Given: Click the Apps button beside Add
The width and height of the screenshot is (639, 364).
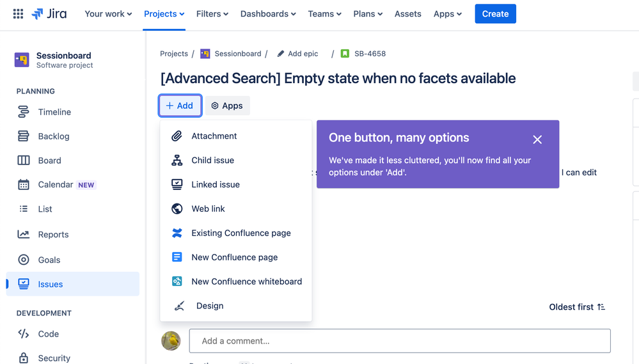Looking at the screenshot, I should pyautogui.click(x=227, y=106).
